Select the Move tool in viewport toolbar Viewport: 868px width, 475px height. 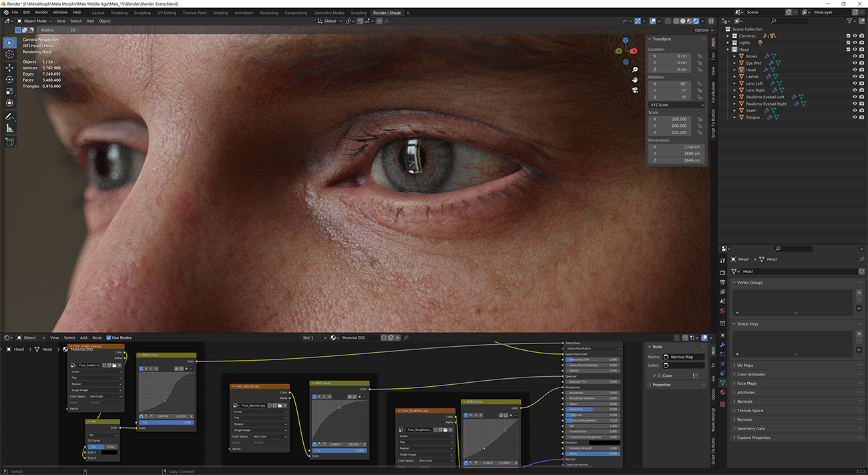point(9,67)
